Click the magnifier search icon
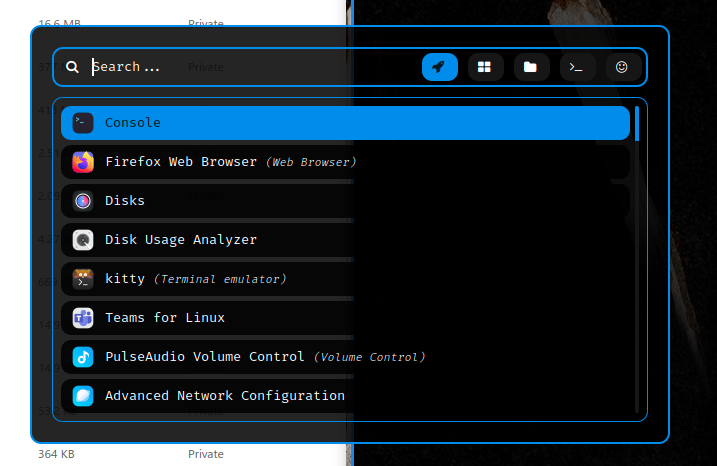 (x=72, y=67)
